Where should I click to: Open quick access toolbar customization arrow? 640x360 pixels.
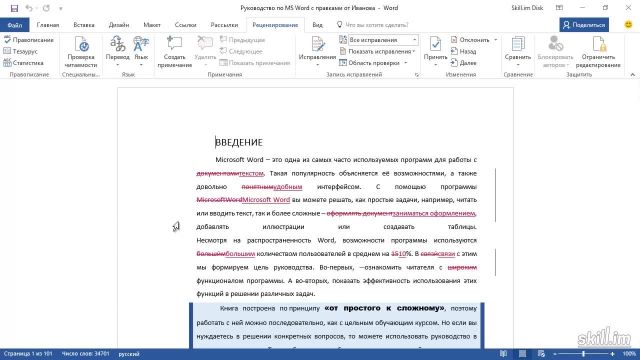[x=60, y=9]
